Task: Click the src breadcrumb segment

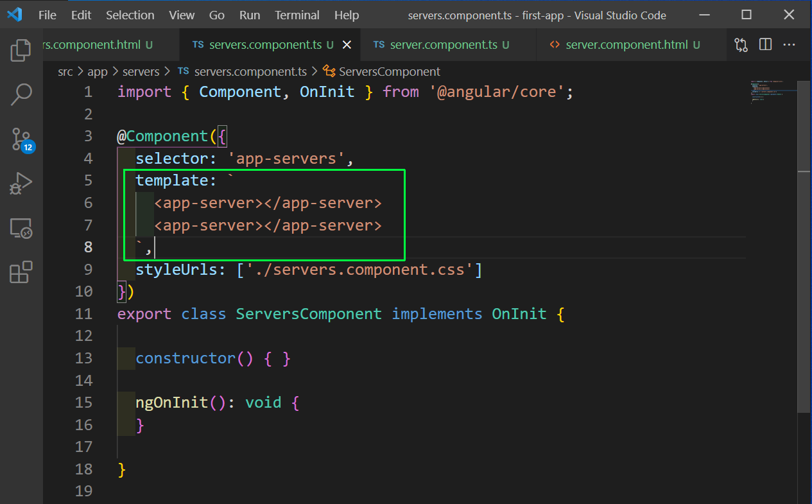Action: click(x=65, y=72)
